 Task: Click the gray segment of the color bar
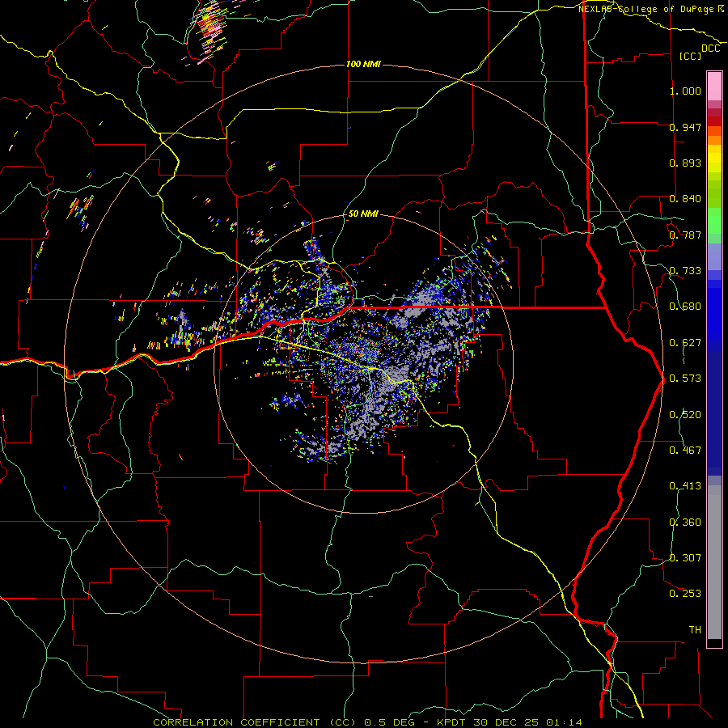(714, 562)
